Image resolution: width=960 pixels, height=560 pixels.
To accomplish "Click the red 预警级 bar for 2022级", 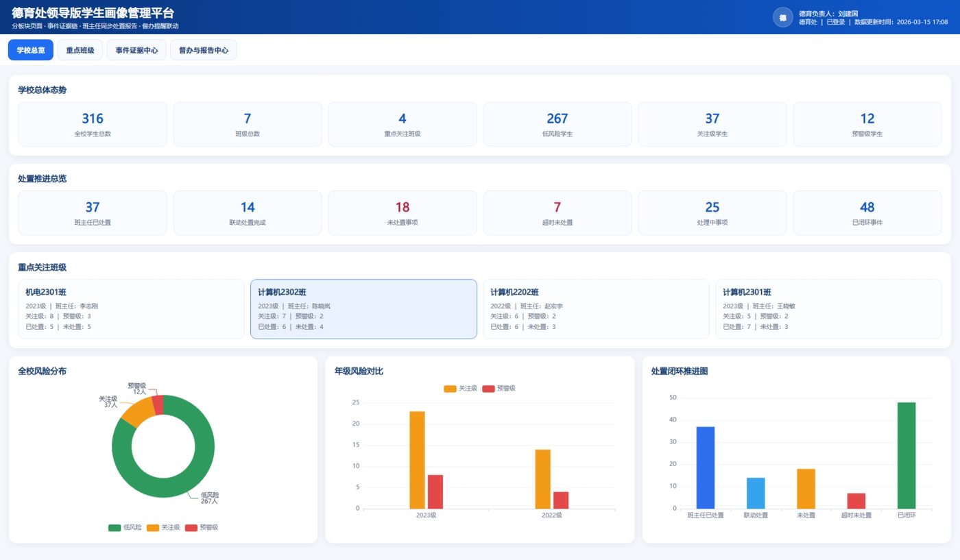I will click(561, 500).
